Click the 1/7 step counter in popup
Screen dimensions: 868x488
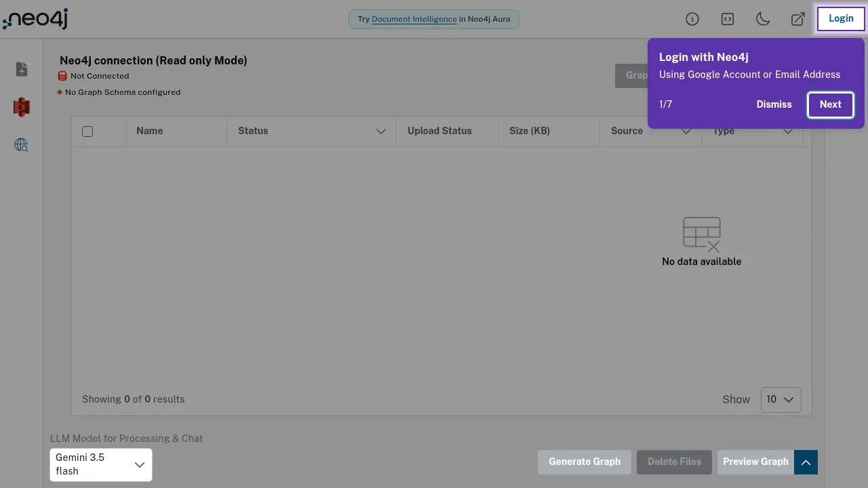click(666, 104)
